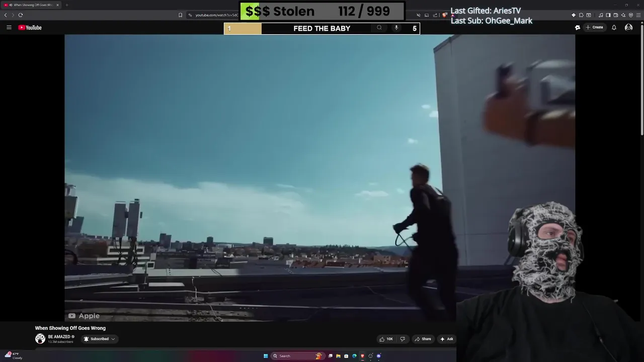The width and height of the screenshot is (644, 362).
Task: Start voice search with microphone icon
Action: click(396, 28)
